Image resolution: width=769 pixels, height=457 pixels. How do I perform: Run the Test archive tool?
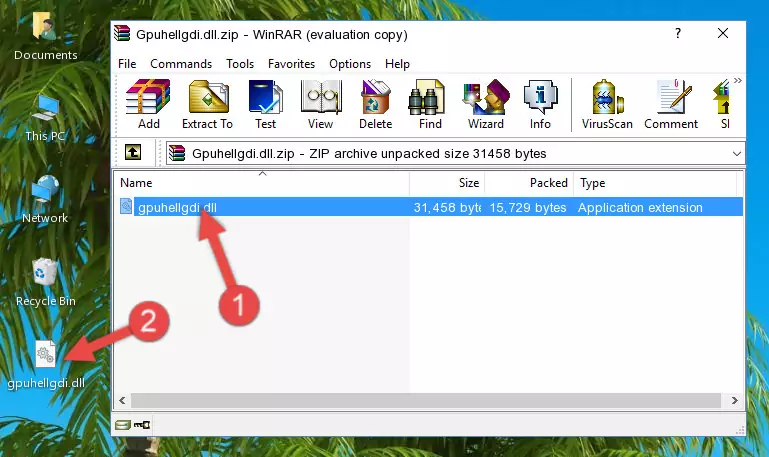pos(265,104)
